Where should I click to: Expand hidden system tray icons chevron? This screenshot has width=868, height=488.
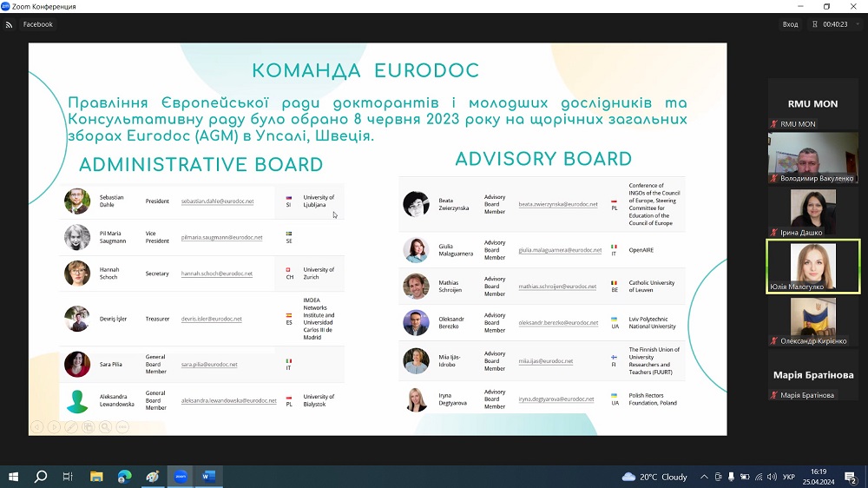[704, 477]
